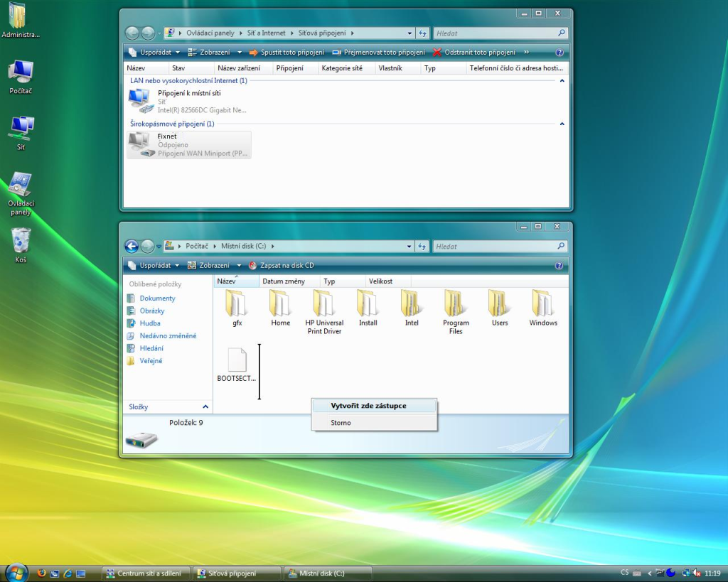Choose Storno in the context menu
The image size is (728, 582).
point(374,422)
